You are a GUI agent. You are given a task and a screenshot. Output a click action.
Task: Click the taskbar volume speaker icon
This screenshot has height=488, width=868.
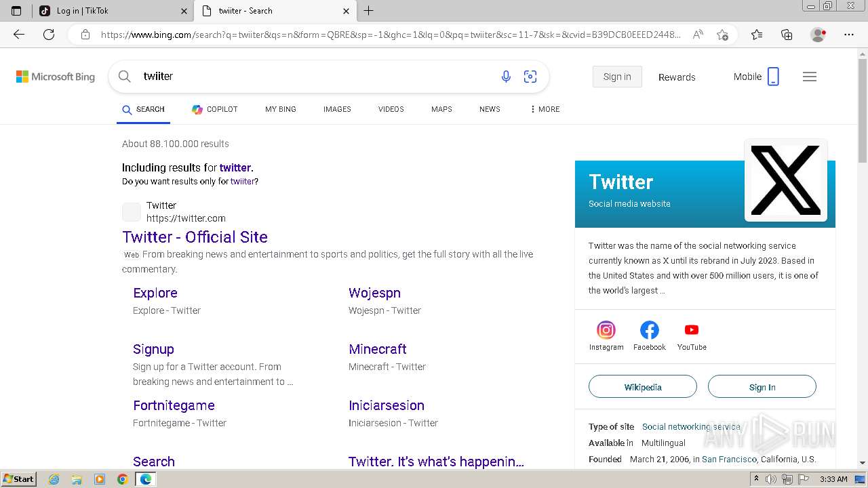(771, 479)
